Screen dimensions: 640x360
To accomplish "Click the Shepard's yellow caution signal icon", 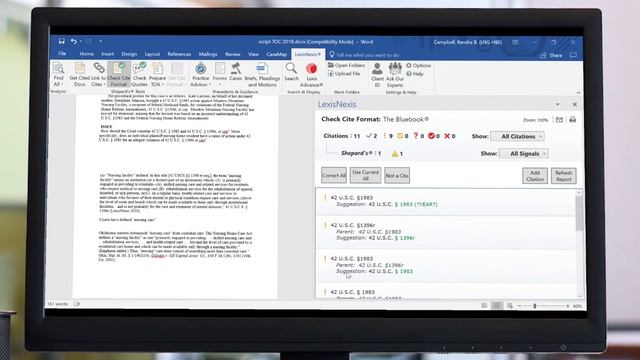I will tap(394, 154).
